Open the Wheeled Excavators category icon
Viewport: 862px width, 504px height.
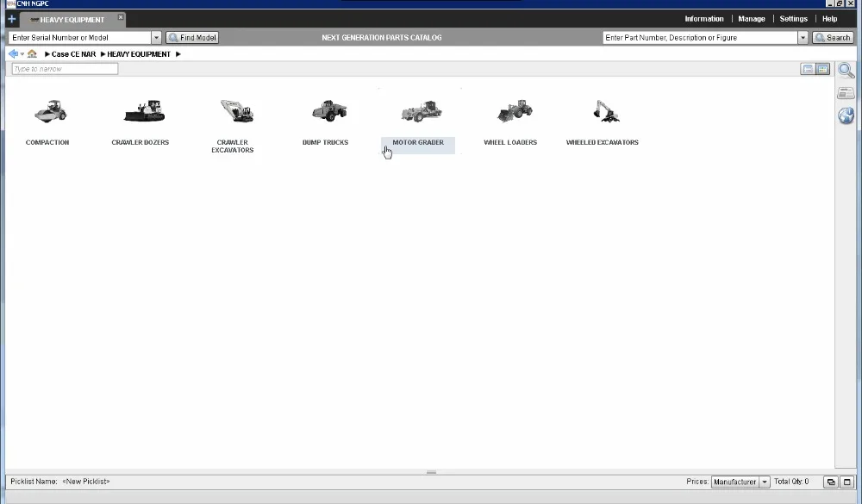pos(606,111)
